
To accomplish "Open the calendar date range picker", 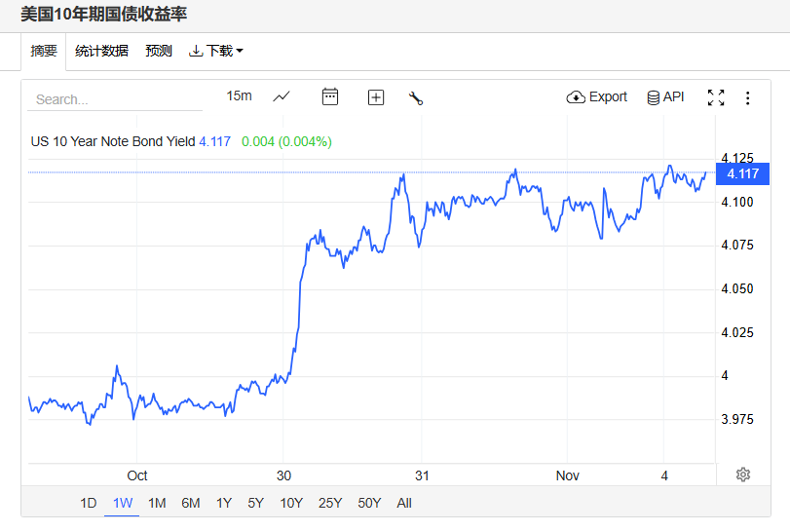I will click(x=330, y=96).
